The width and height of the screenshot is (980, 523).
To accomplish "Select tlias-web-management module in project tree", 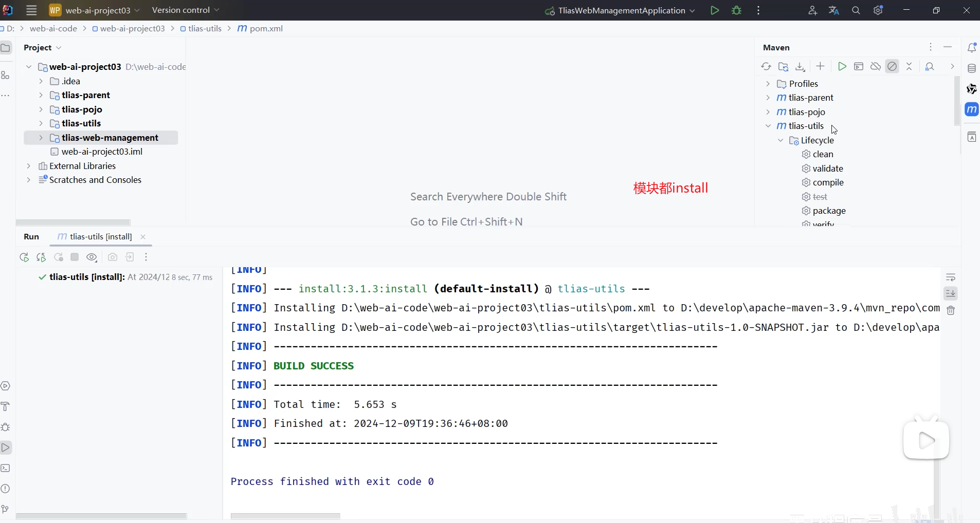I will 101,138.
